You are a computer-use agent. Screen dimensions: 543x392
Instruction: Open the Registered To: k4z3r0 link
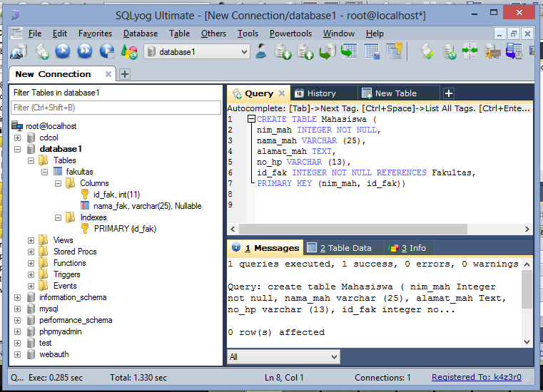click(x=477, y=377)
